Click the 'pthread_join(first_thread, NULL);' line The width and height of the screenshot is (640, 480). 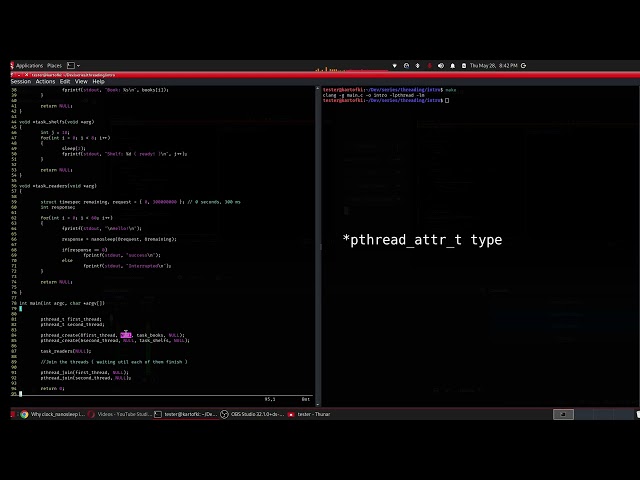tap(84, 373)
